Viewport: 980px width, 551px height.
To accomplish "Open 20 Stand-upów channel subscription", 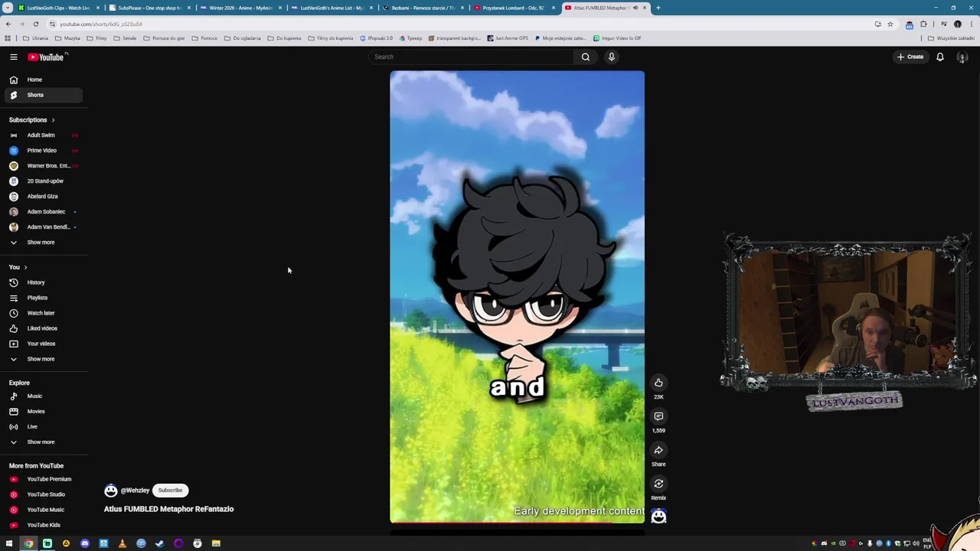I will (43, 181).
